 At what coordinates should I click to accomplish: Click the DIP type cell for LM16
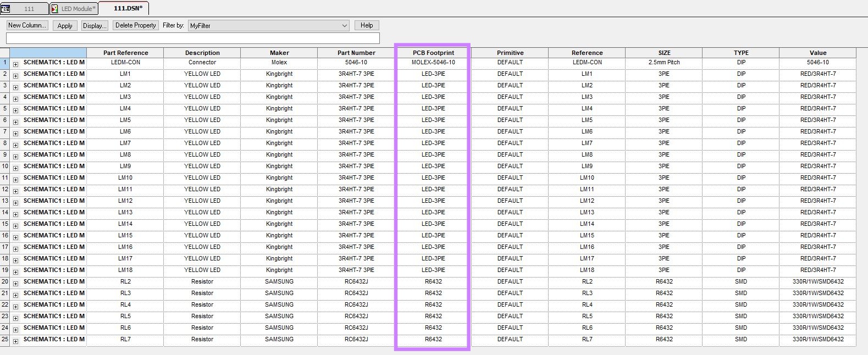click(741, 247)
